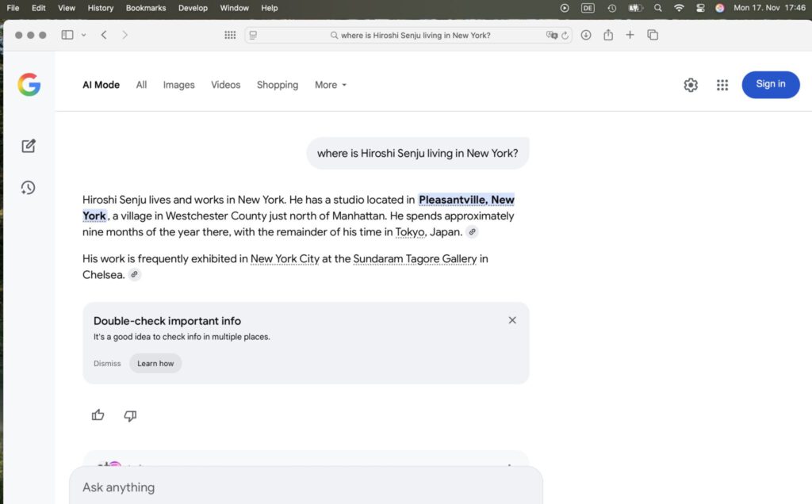
Task: Toggle the Safari sidebar
Action: [x=67, y=35]
